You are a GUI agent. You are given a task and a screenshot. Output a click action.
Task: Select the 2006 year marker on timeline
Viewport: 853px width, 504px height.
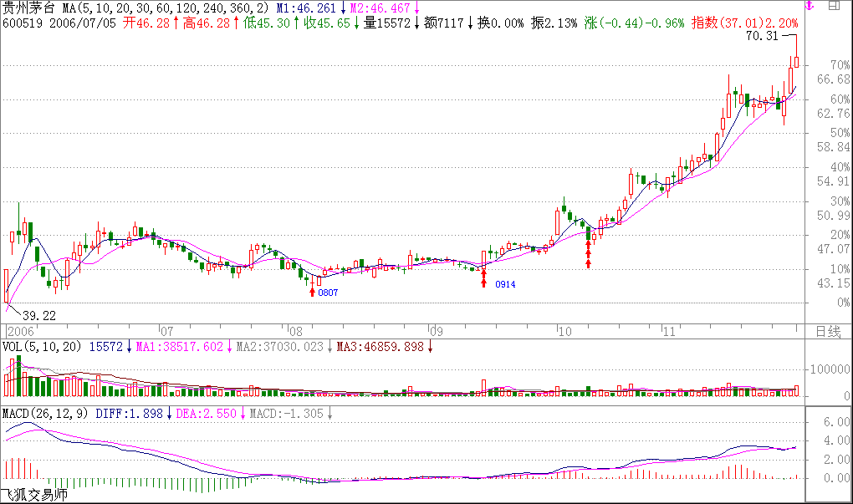(22, 331)
